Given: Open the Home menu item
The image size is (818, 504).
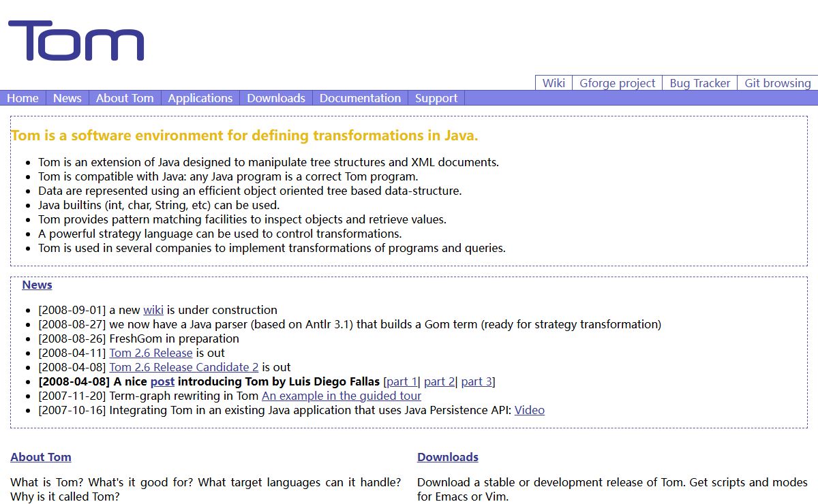Looking at the screenshot, I should pos(22,98).
